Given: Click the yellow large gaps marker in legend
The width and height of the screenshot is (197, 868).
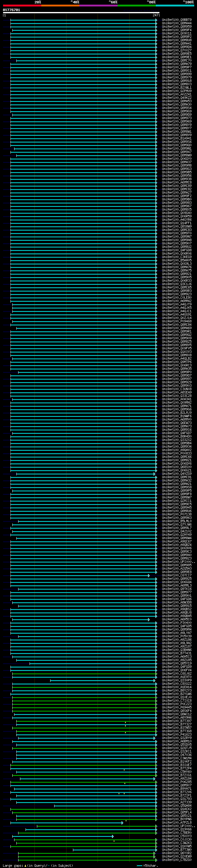Looking at the screenshot, I should click(x=25, y=866).
